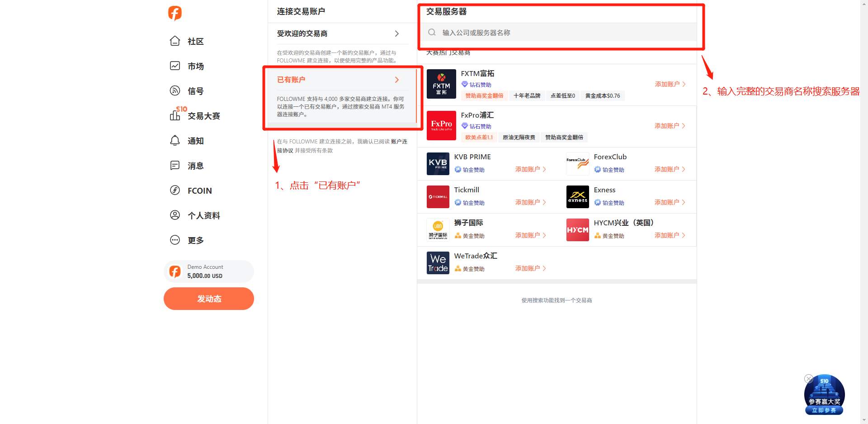Add account for Tickmill
Screen dimensions: 868x424
click(x=531, y=202)
